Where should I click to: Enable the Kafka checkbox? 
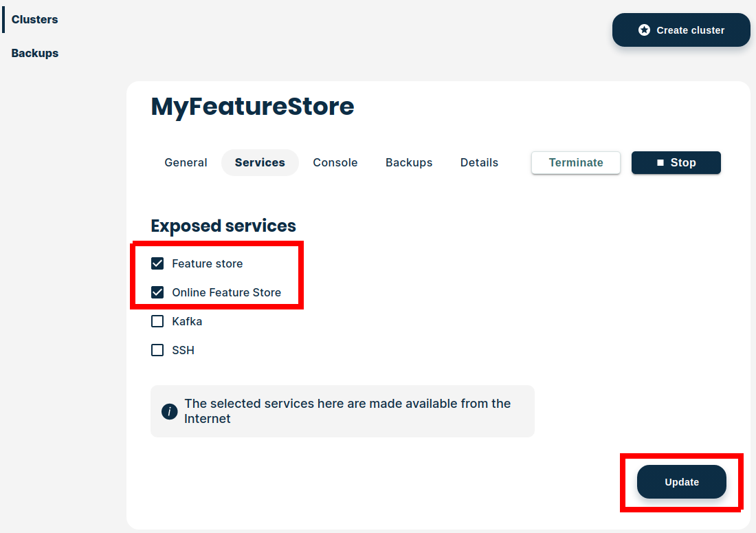tap(157, 321)
